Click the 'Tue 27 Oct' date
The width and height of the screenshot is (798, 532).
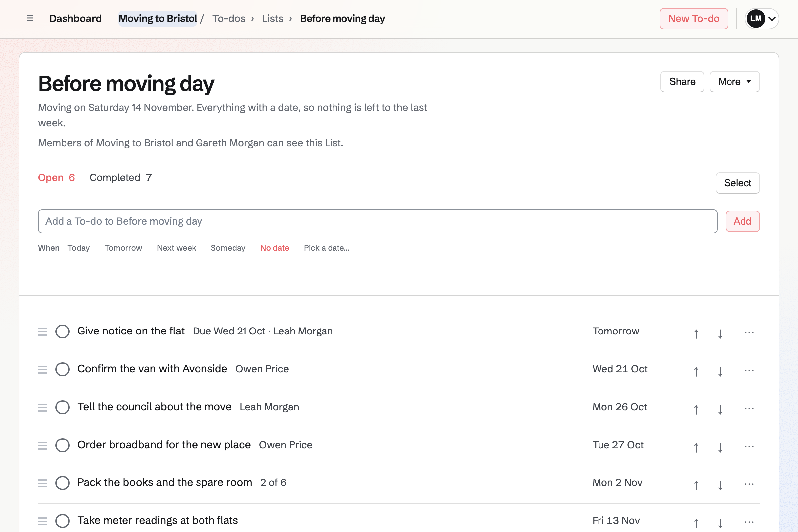coord(618,445)
